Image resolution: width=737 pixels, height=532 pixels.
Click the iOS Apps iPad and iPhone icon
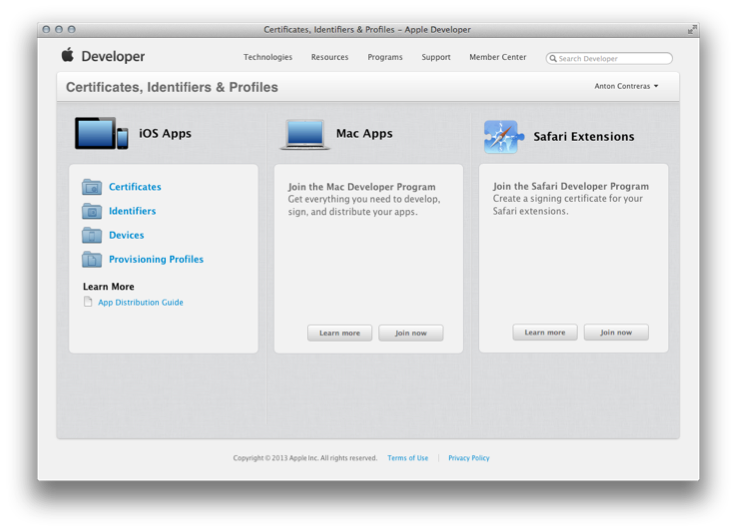click(101, 133)
